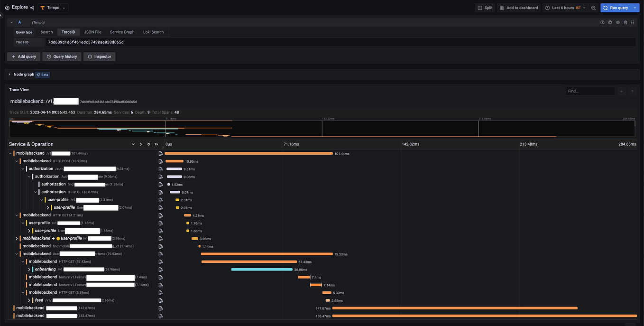This screenshot has height=326, width=644.
Task: Expand the Node graph panel
Action: [9, 74]
